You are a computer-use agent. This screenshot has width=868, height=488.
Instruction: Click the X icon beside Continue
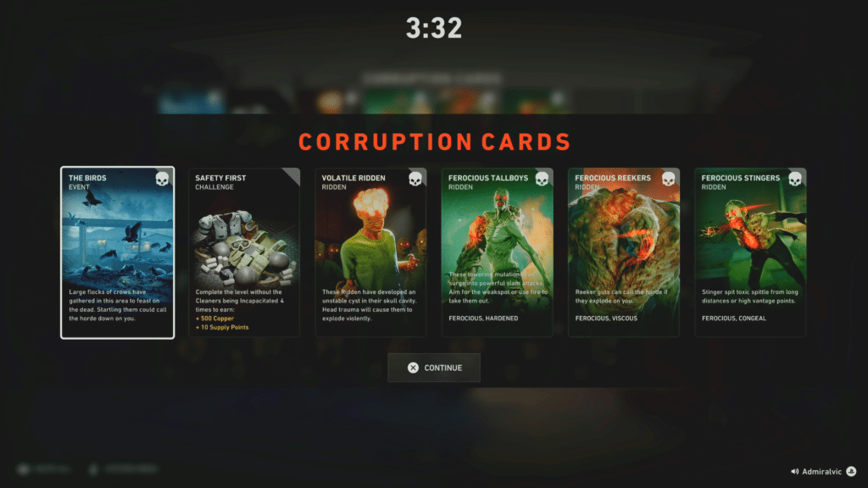point(413,368)
